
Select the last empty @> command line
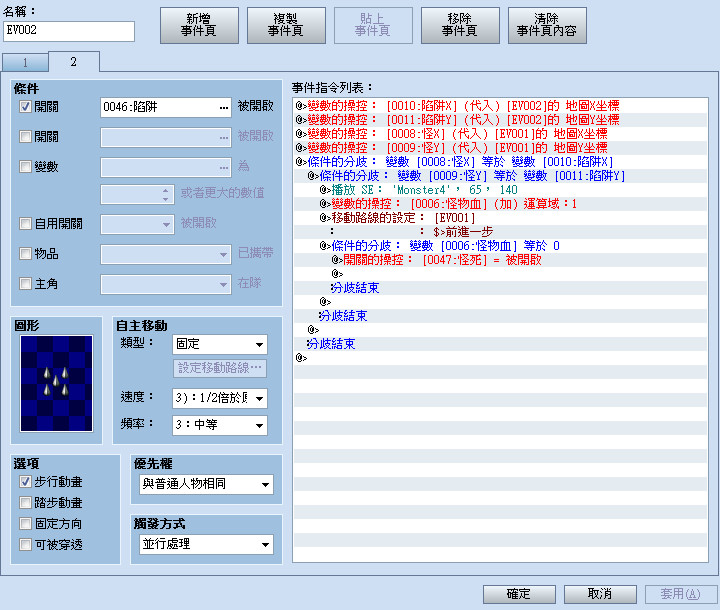(x=501, y=358)
